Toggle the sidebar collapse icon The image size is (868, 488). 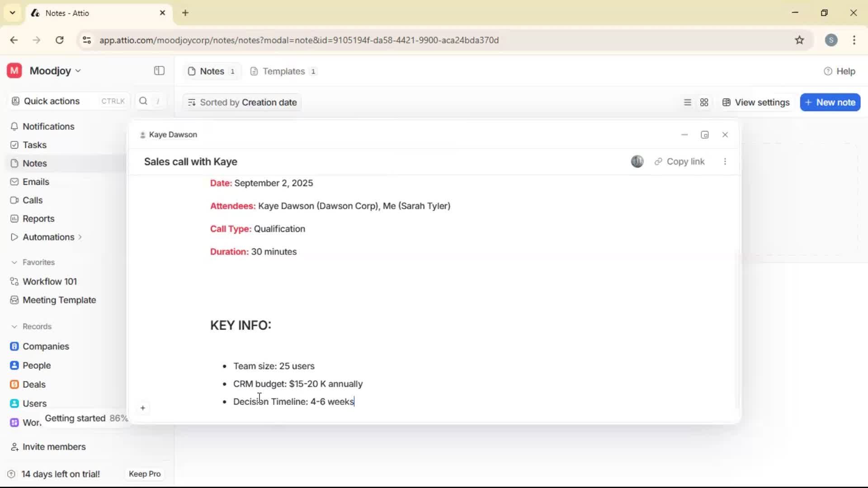pyautogui.click(x=159, y=71)
